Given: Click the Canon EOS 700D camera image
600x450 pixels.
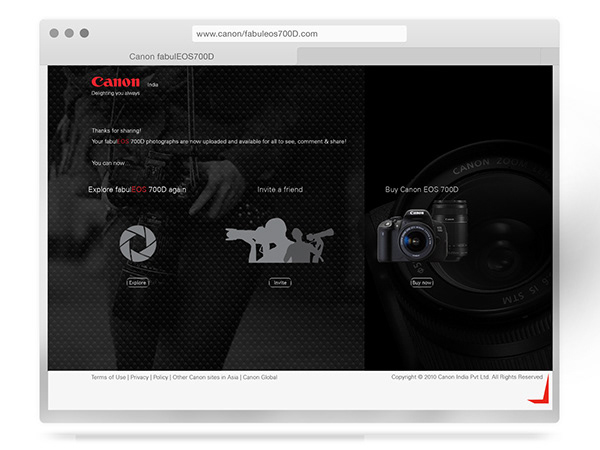Looking at the screenshot, I should click(x=422, y=231).
